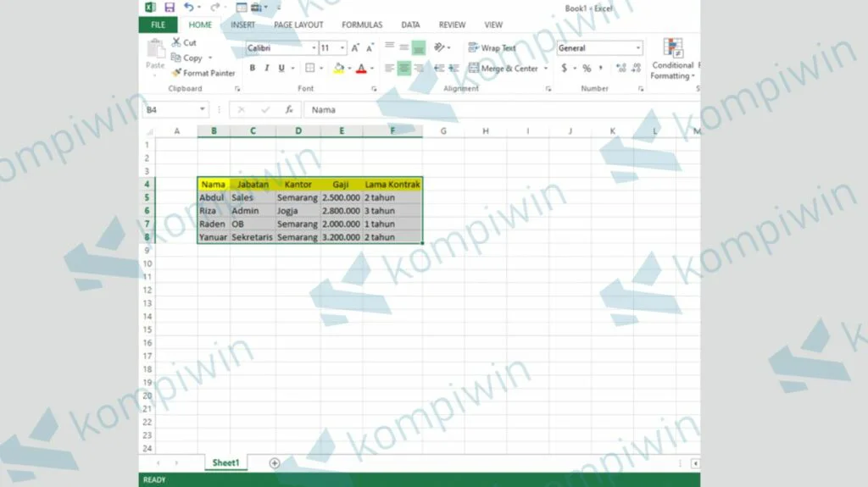Click the Merge & Center button
Screen dimensions: 868x487
coord(504,69)
